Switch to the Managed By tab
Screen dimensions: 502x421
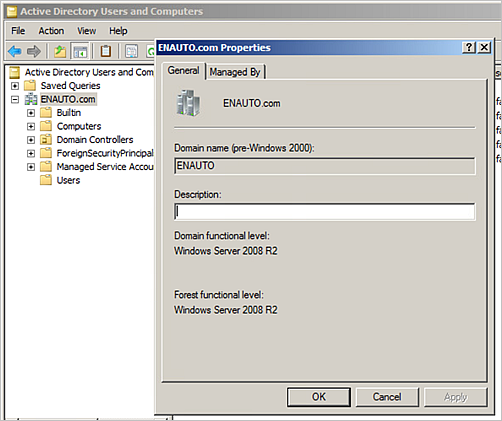235,72
